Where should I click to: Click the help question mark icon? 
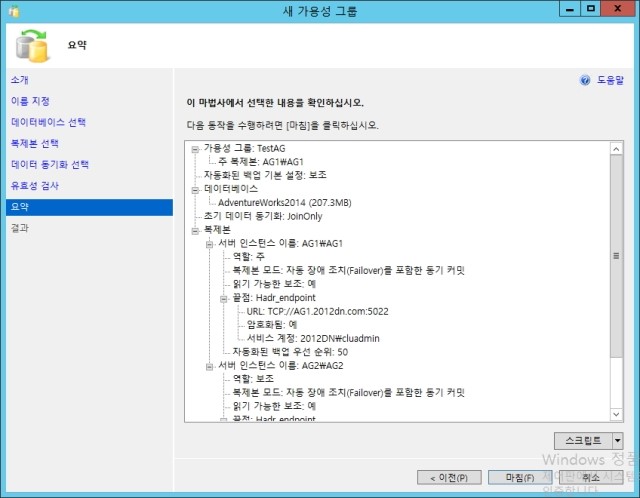coord(585,80)
